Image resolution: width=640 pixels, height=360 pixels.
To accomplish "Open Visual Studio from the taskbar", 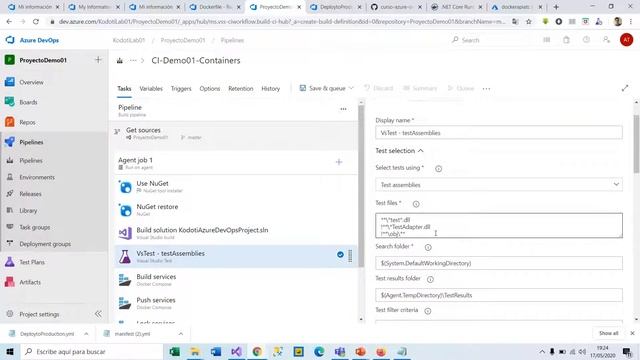I will (x=236, y=351).
